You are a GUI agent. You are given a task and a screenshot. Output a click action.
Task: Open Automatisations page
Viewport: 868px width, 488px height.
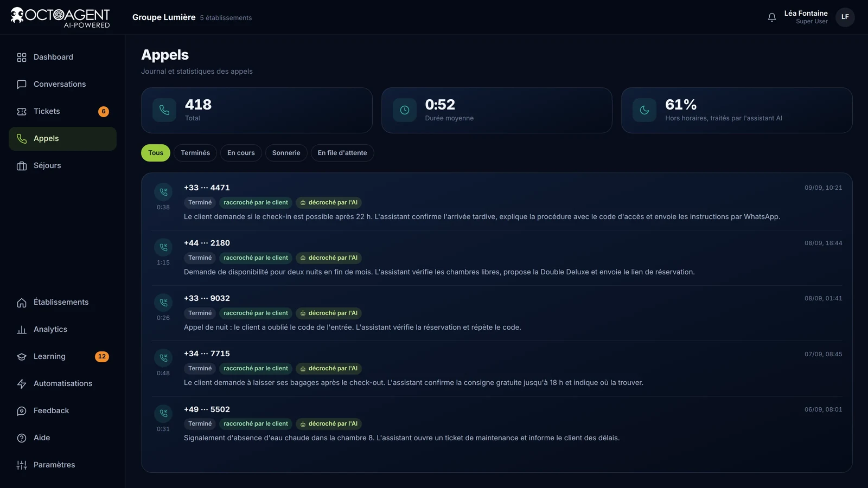(x=62, y=384)
